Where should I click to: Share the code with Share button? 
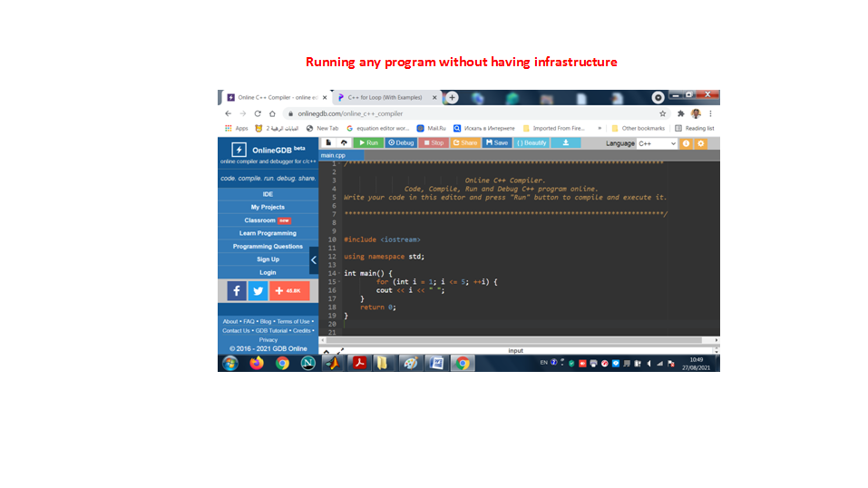[x=465, y=143]
